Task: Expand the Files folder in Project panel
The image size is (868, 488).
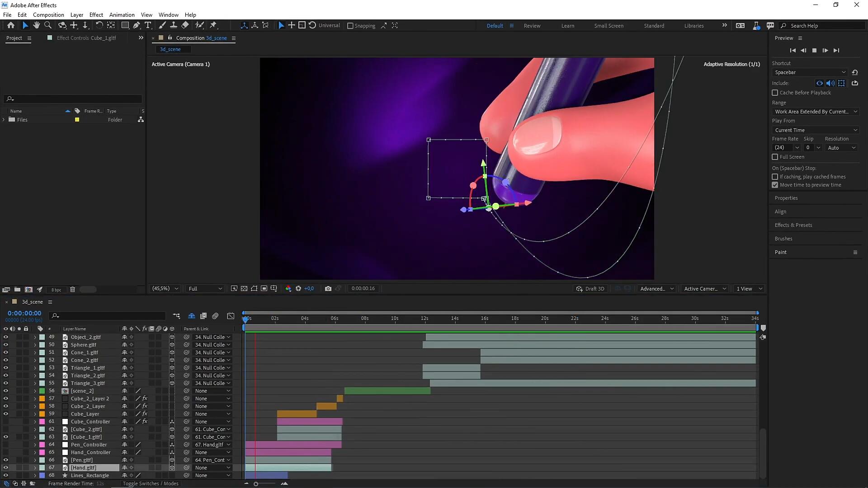Action: (4, 119)
